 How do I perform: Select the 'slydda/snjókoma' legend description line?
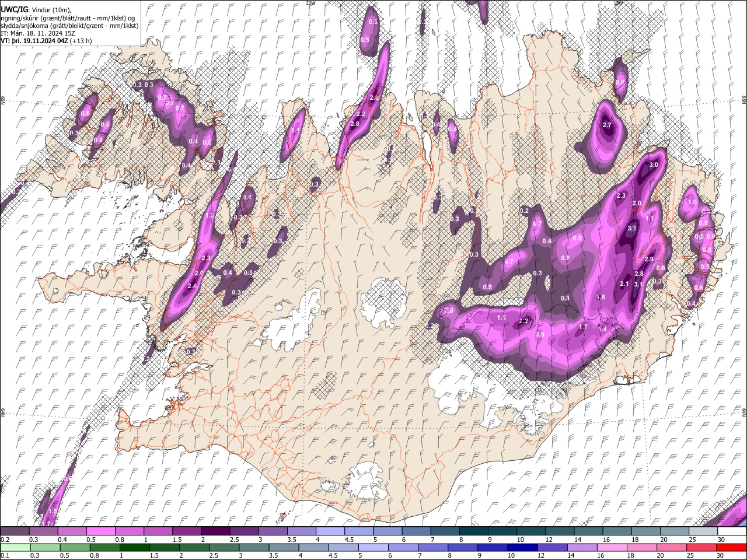(x=69, y=26)
